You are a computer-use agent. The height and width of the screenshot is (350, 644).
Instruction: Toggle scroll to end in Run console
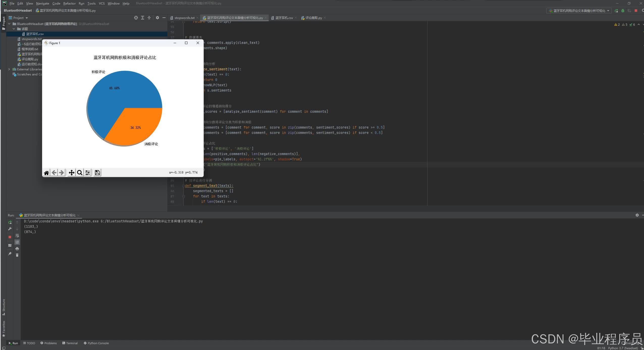pos(17,242)
